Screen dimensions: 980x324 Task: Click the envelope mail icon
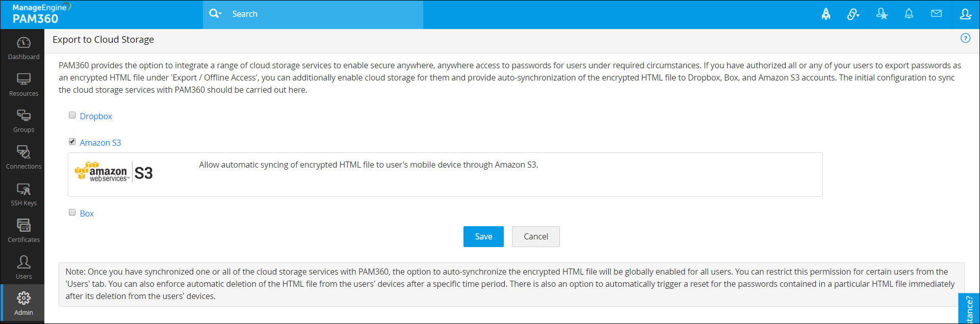[936, 14]
